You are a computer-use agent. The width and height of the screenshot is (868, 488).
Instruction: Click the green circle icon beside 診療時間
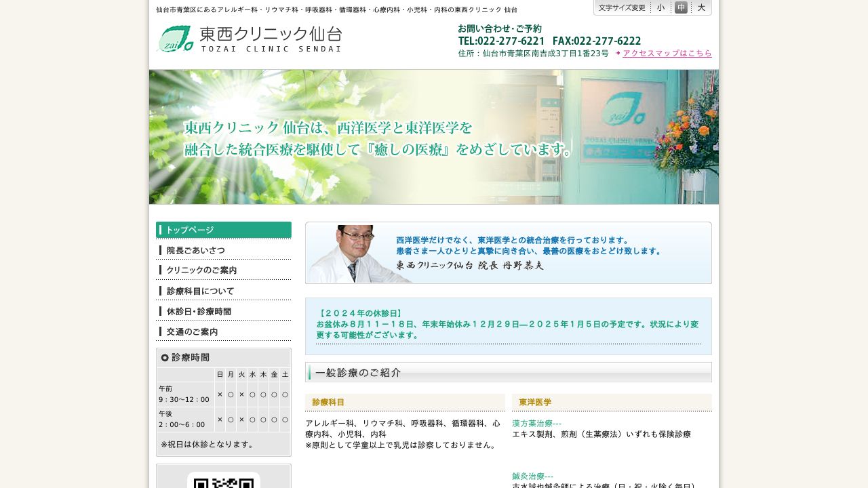point(165,358)
